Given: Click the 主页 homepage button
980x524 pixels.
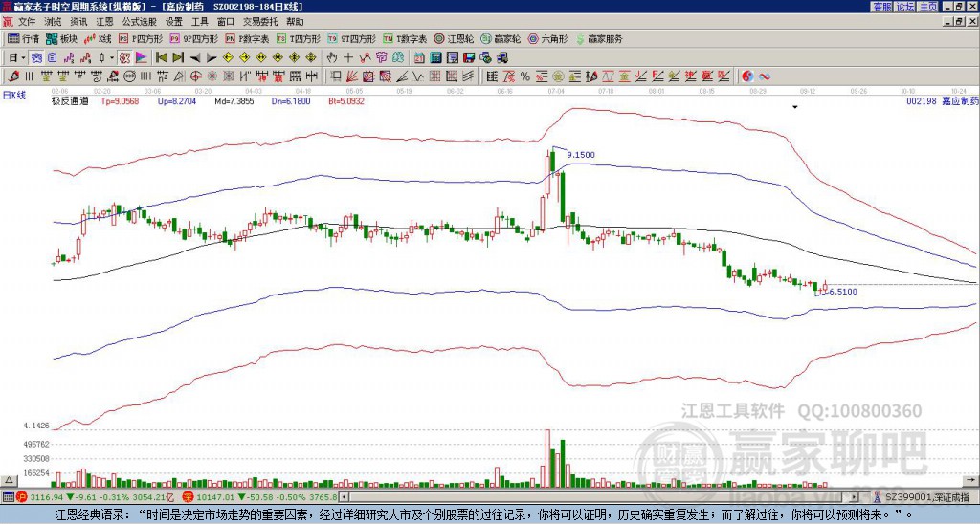Looking at the screenshot, I should pyautogui.click(x=927, y=7).
